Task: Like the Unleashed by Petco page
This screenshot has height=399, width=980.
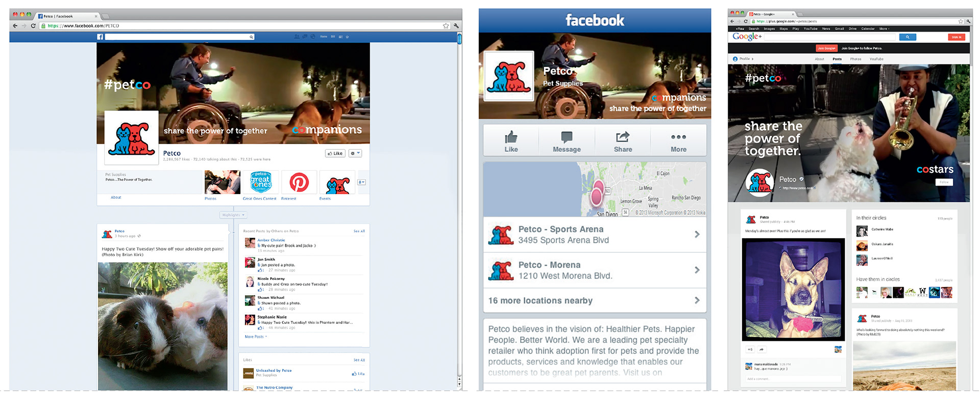Action: click(x=358, y=374)
